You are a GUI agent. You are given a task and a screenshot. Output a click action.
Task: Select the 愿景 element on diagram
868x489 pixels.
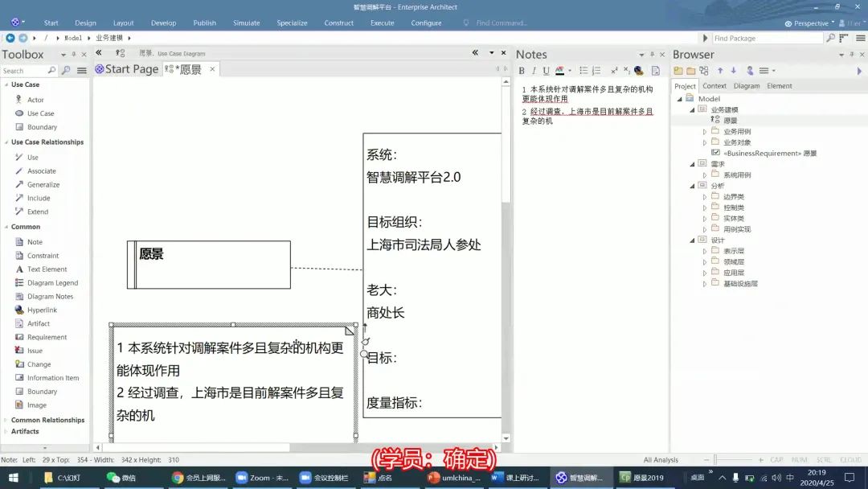pos(209,265)
